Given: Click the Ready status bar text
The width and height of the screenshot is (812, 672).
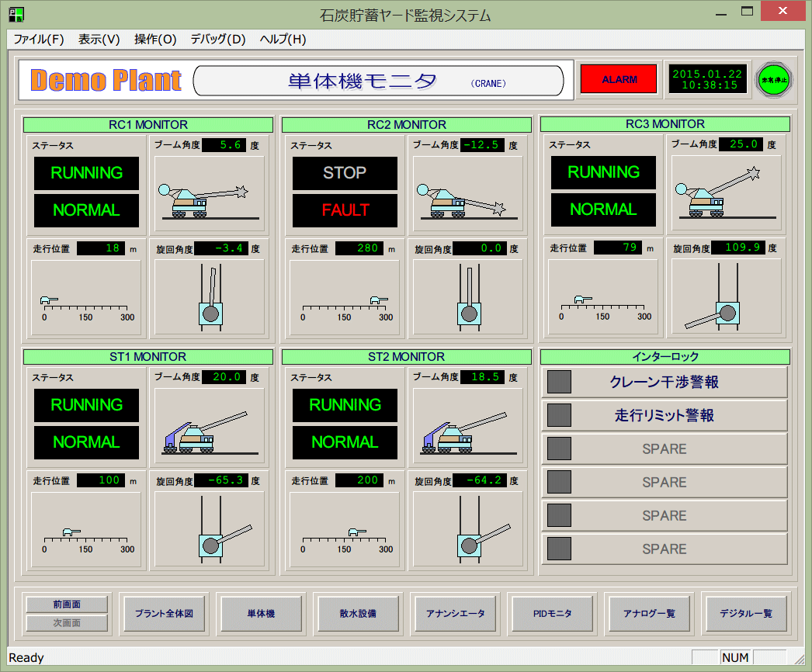Looking at the screenshot, I should pos(26,657).
